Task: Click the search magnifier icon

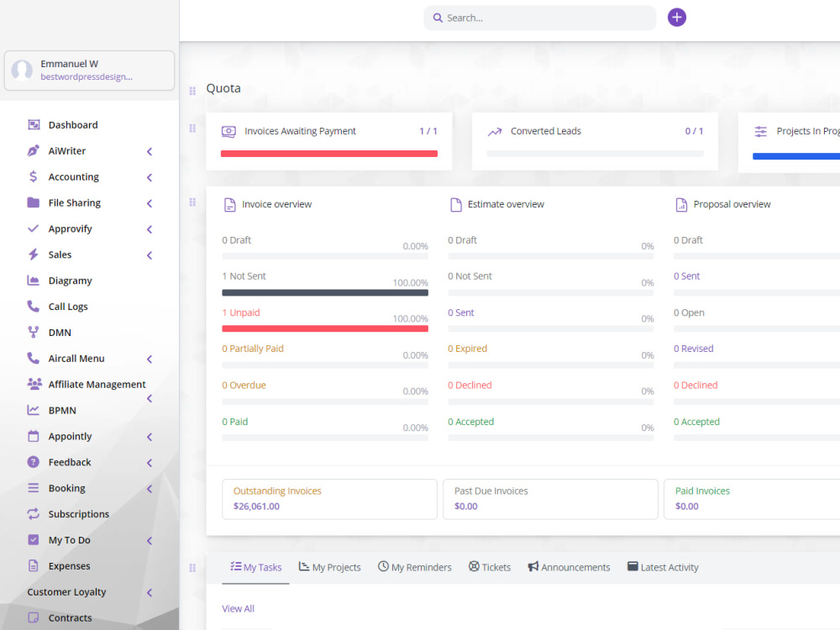Action: pos(438,18)
